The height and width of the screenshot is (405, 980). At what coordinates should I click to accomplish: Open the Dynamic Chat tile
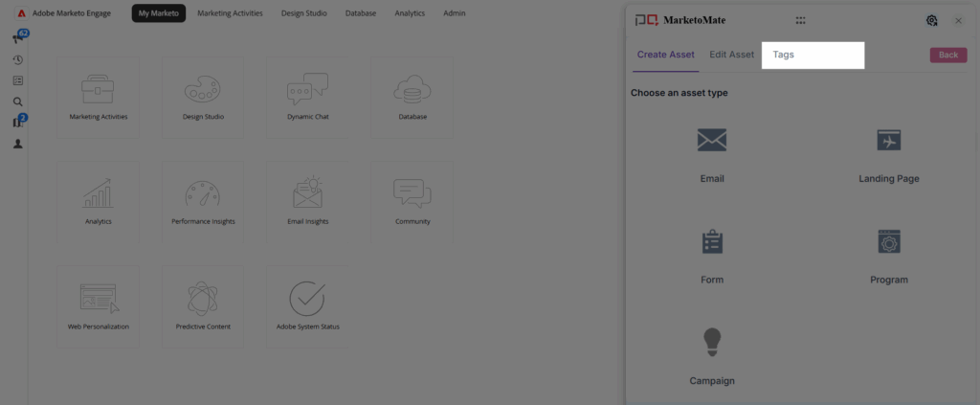click(307, 96)
